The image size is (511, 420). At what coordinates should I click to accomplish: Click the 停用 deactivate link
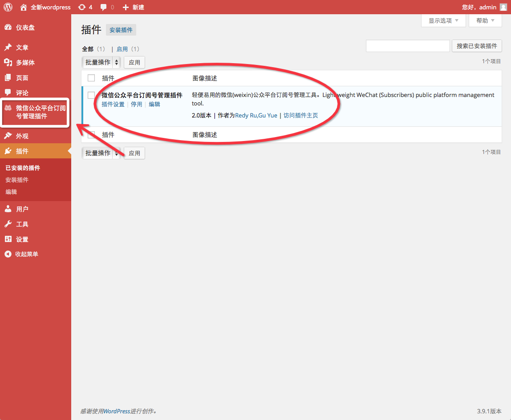[137, 104]
